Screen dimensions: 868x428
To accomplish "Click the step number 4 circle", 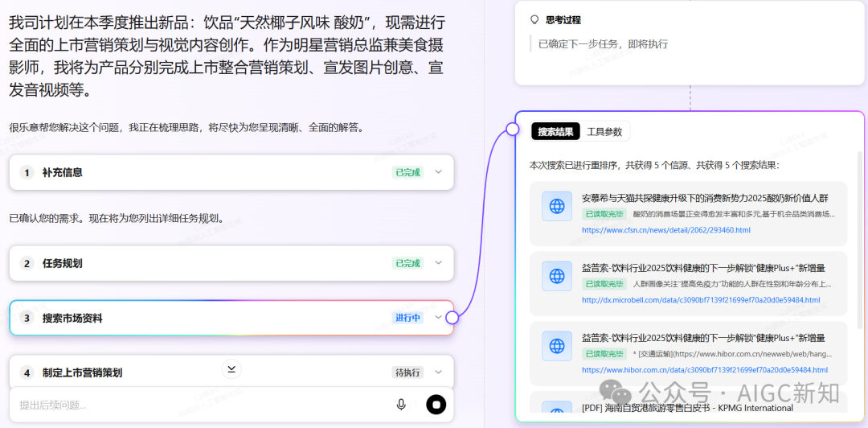I will click(x=27, y=372).
